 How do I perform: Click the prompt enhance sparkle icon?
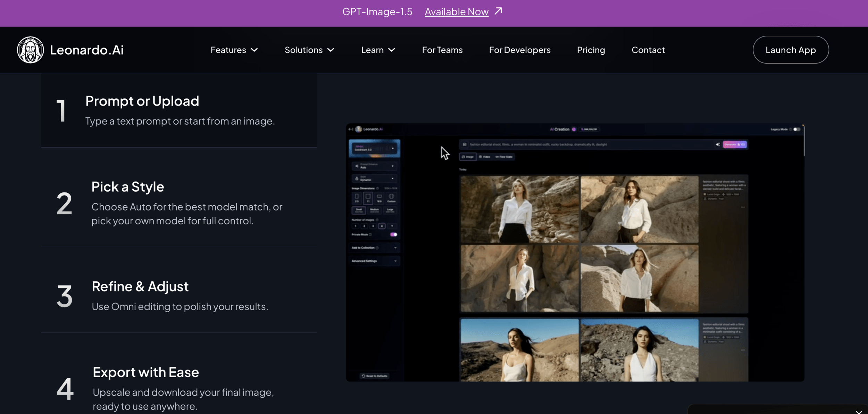click(717, 144)
